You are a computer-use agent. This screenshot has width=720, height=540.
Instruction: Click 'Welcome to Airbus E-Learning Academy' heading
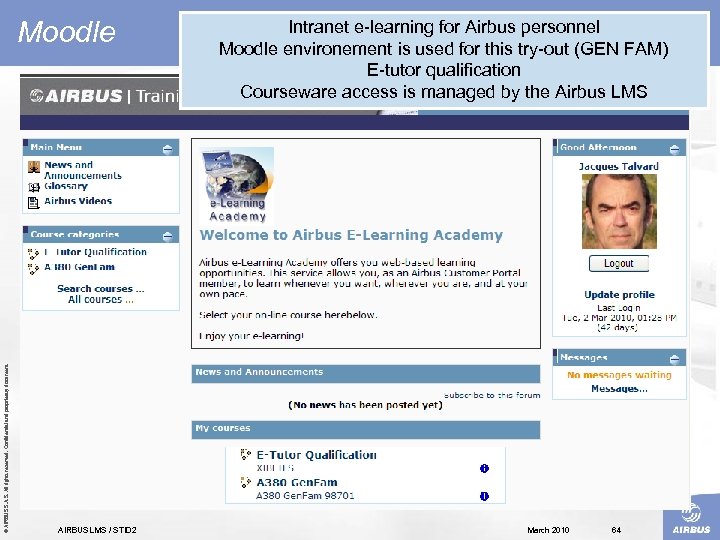tap(351, 235)
